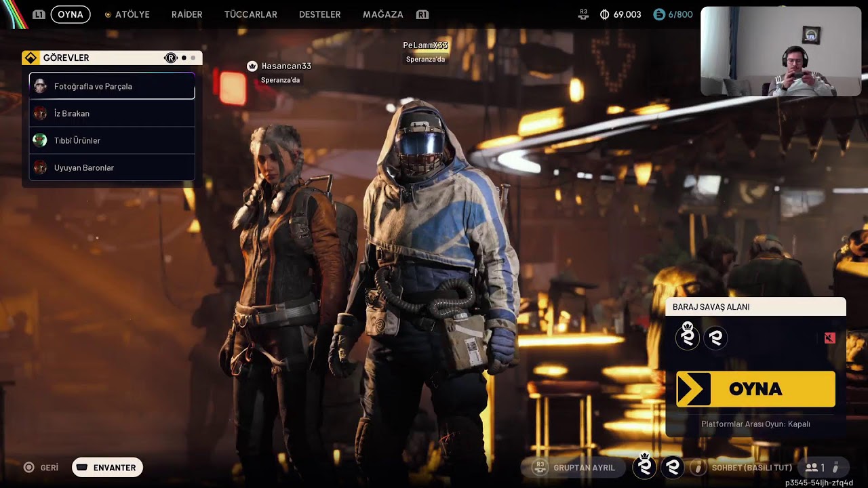
Task: Click the yellow GÖREVLER quest diamond icon
Action: pos(31,58)
